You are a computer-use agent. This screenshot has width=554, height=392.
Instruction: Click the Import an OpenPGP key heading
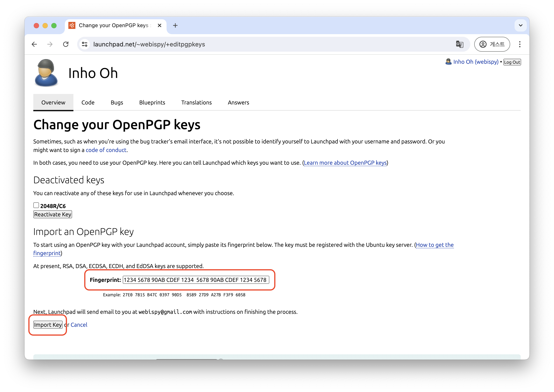click(83, 232)
